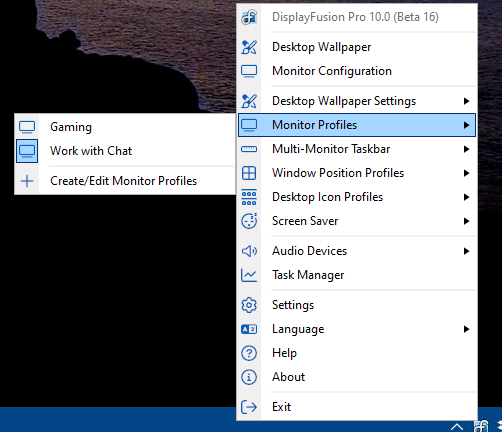Screen dimensions: 502x432
Task: Click the Exit arrow icon
Action: click(249, 407)
